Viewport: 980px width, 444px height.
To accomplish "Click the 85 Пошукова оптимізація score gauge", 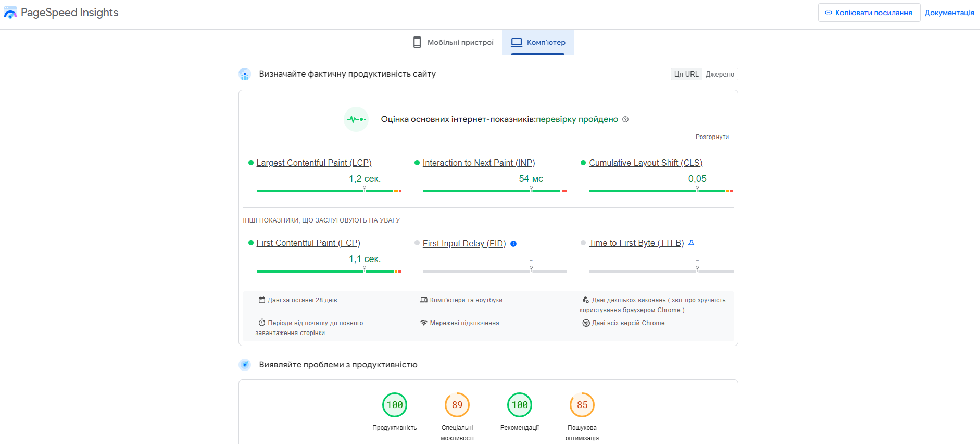I will tap(582, 405).
